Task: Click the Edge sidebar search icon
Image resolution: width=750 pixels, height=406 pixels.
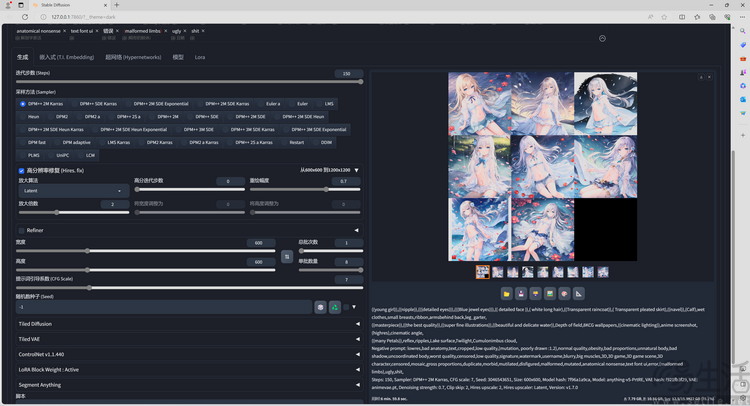Action: pyautogui.click(x=742, y=31)
